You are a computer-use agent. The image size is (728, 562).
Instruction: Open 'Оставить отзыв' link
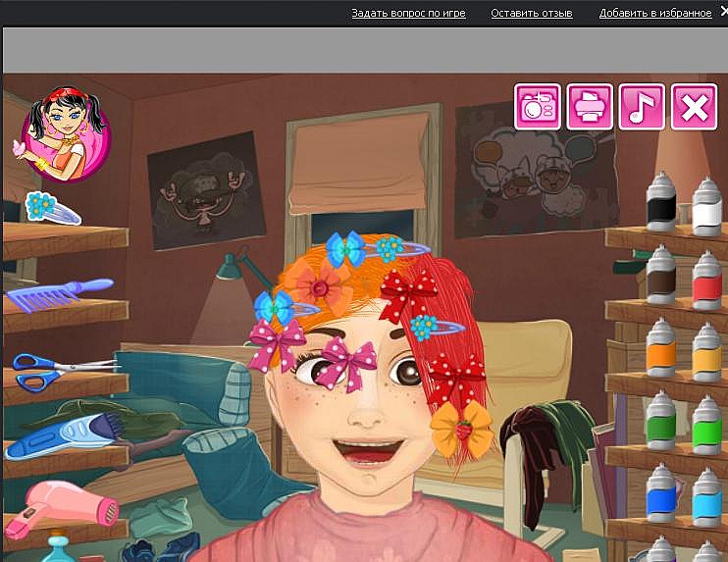point(532,13)
